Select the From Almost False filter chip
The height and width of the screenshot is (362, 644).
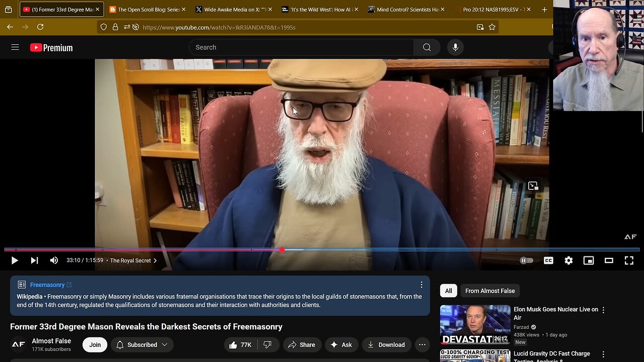tap(490, 291)
